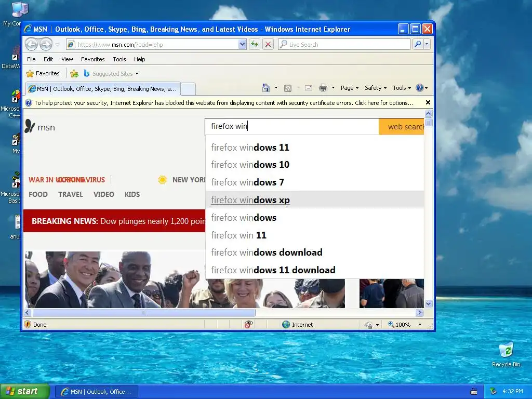Open the KIDS navigation link
Viewport: 532px width, 399px height.
click(132, 194)
